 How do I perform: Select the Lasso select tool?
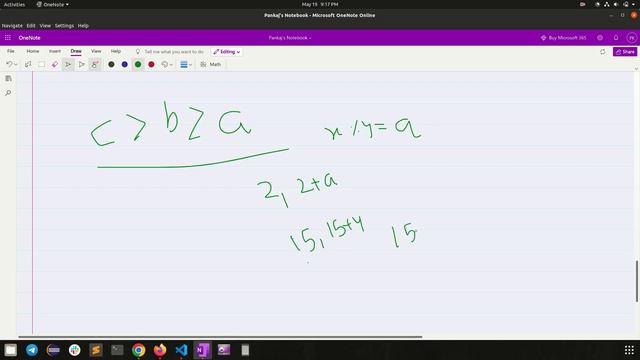click(x=28, y=64)
